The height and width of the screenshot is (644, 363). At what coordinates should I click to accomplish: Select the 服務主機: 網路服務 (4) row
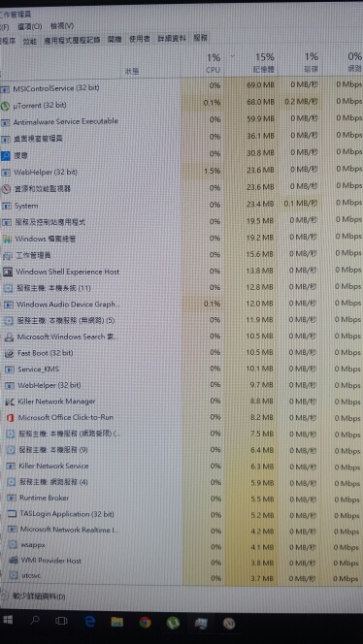181,482
